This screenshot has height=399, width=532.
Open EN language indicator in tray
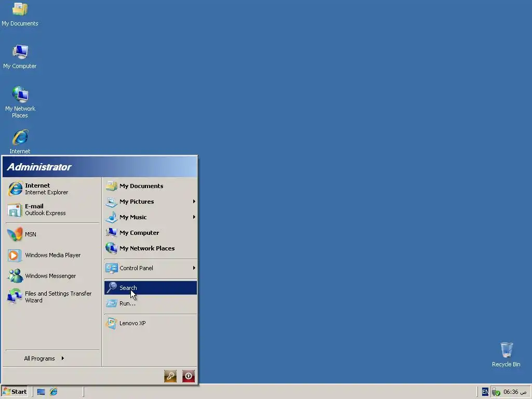click(485, 392)
